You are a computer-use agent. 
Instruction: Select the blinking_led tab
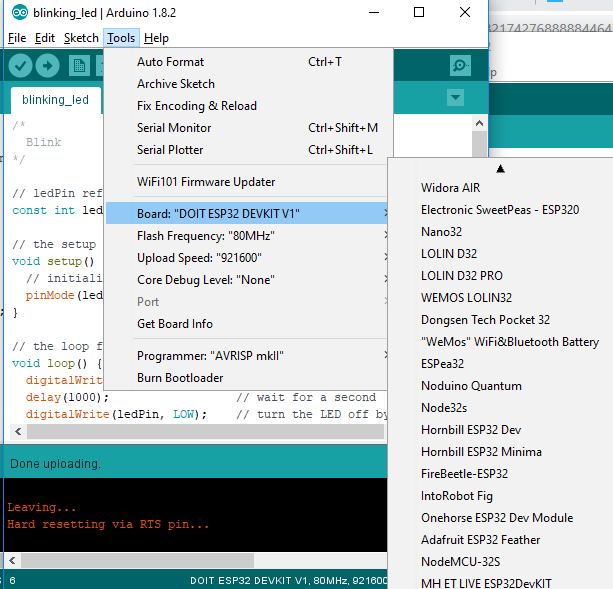[x=56, y=100]
